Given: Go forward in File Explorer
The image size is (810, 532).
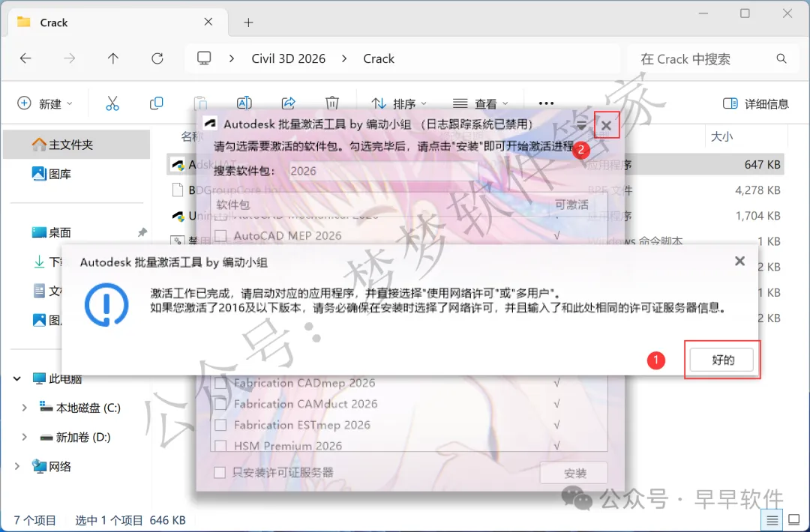Looking at the screenshot, I should 69,58.
